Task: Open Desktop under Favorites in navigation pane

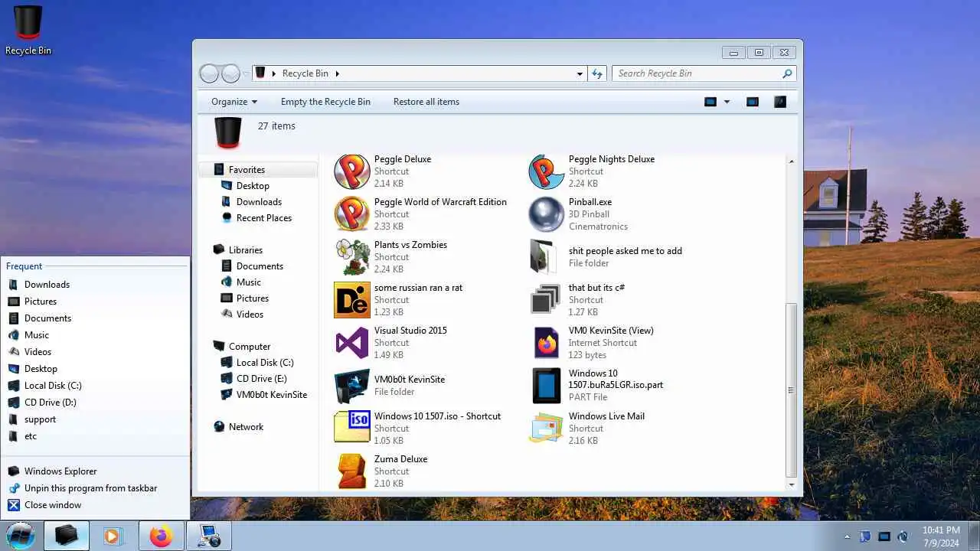Action: point(253,186)
